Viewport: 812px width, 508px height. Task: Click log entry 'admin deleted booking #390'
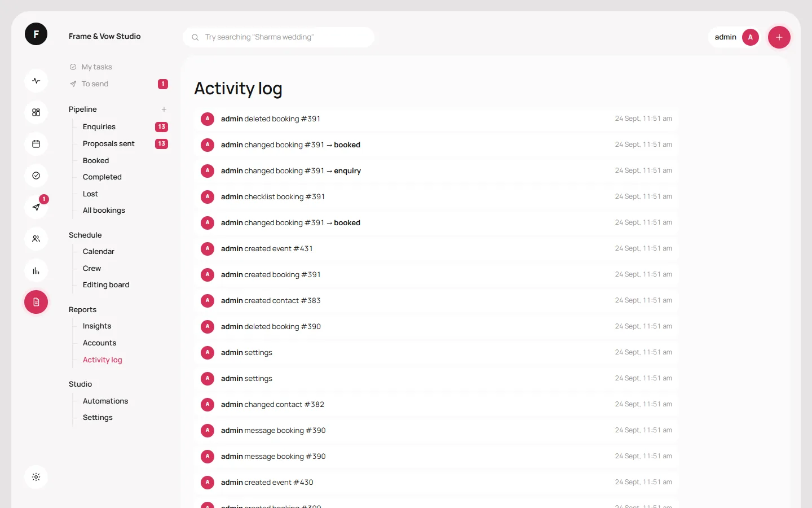pyautogui.click(x=436, y=326)
